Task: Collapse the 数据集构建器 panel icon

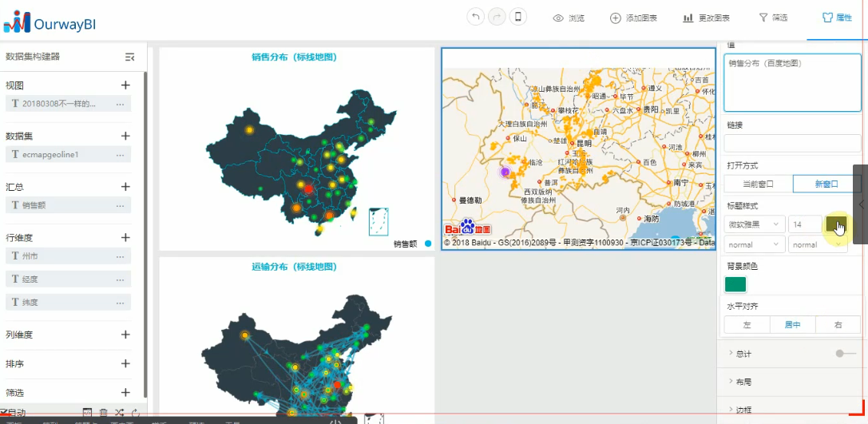Action: point(130,57)
